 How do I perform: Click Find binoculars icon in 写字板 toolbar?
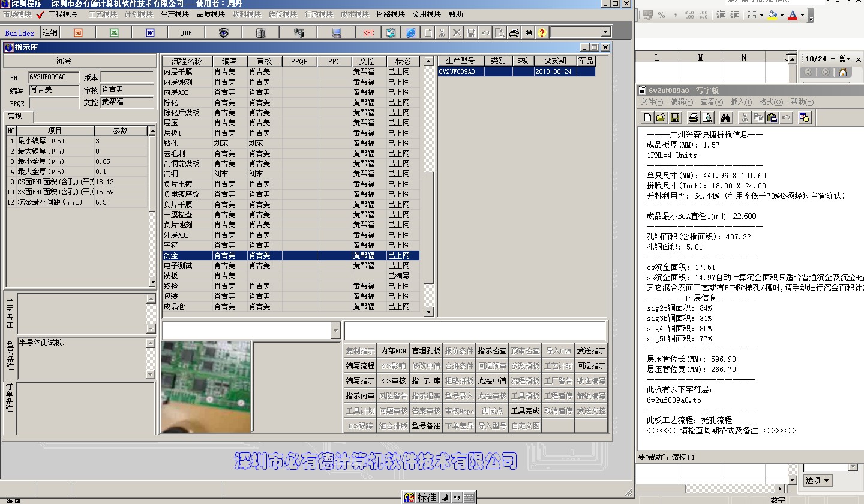726,118
